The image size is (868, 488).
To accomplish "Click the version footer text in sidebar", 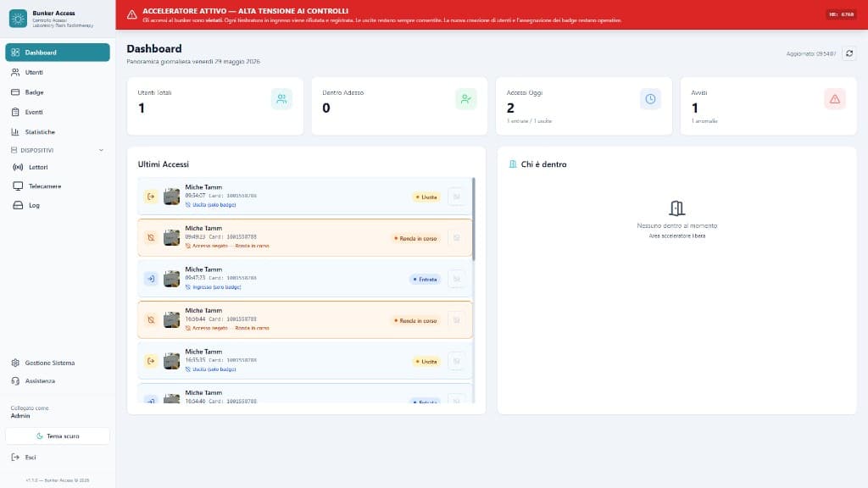I will 58,480.
